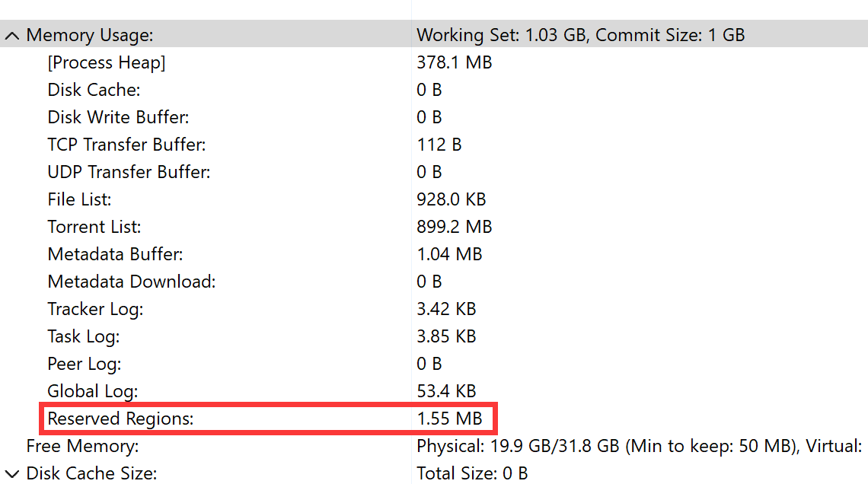This screenshot has height=484, width=868.
Task: Select the Metadata Buffer row
Action: (434, 253)
